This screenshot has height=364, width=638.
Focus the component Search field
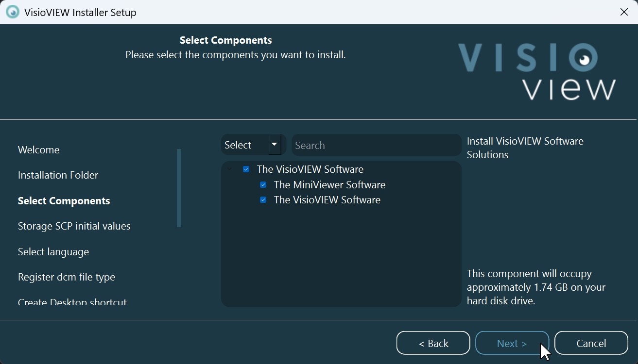coord(376,145)
